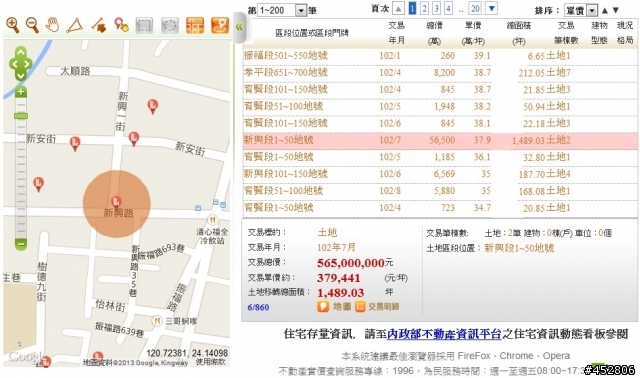This screenshot has height=378, width=640.
Task: Click the 新興段1~50地號 location value in details
Action: pos(519,248)
